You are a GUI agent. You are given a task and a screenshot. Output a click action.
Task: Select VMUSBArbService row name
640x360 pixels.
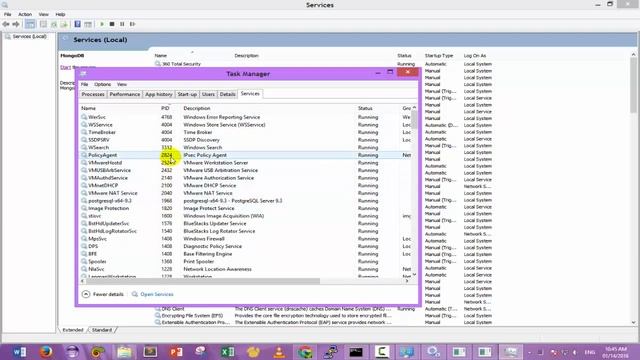(x=109, y=170)
